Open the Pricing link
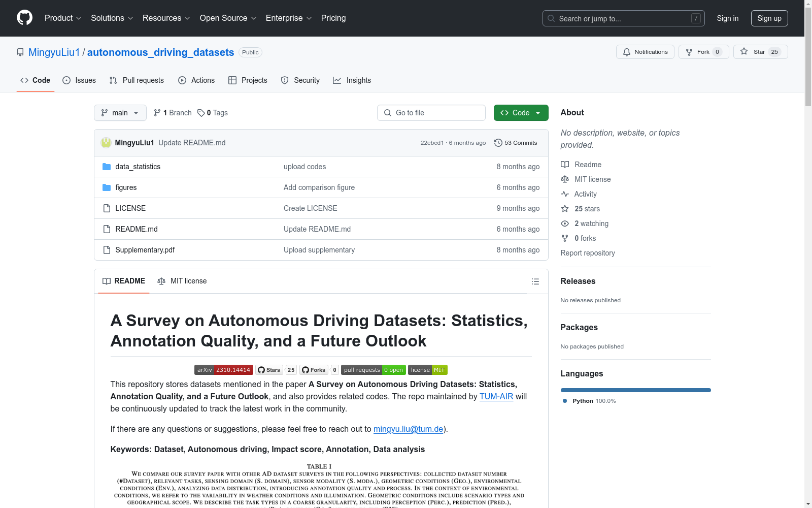 pyautogui.click(x=333, y=18)
